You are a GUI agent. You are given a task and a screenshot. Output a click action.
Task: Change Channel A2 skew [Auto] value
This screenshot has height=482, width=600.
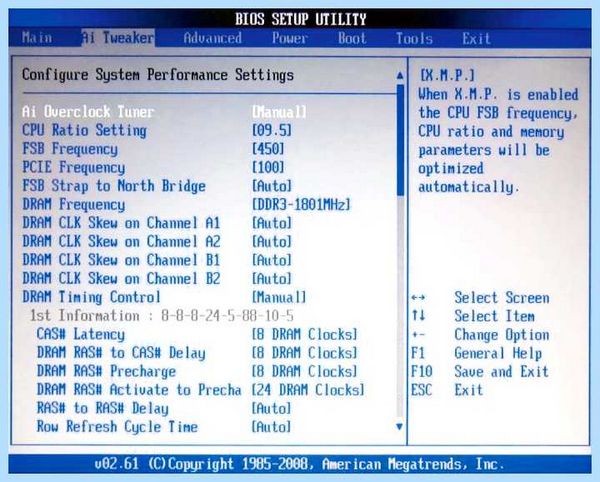click(272, 241)
